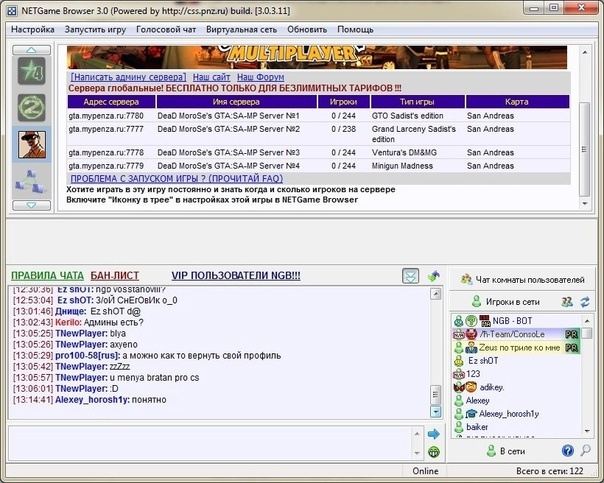
Task: Select server gta.mypenza.ru:7778
Action: [x=319, y=153]
